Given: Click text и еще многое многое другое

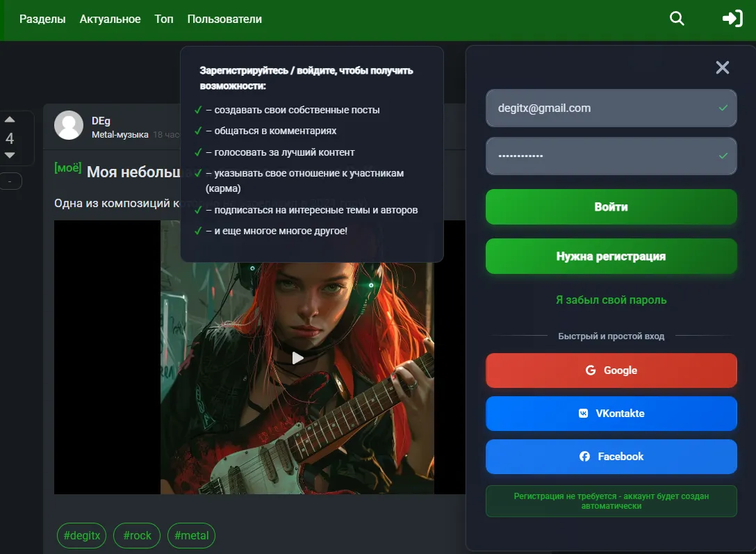Looking at the screenshot, I should pyautogui.click(x=281, y=231).
